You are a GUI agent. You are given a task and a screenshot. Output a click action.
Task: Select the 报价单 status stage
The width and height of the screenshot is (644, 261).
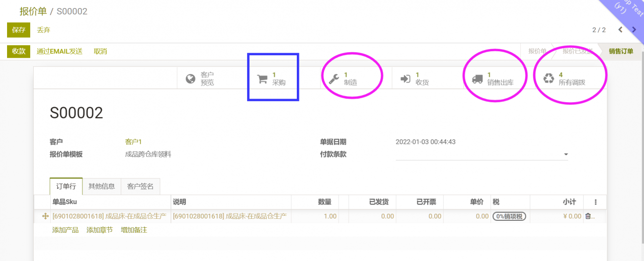pos(537,51)
